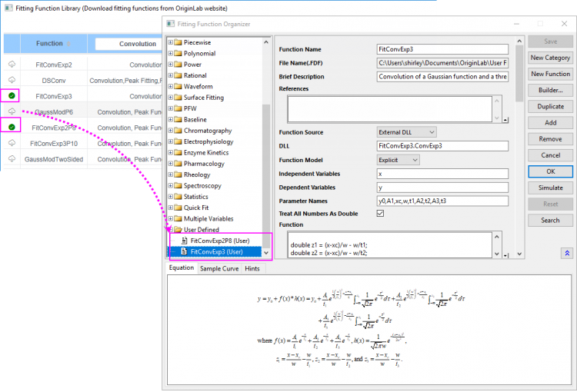577x392 pixels.
Task: Select the Rheology tree item
Action: [x=197, y=174]
